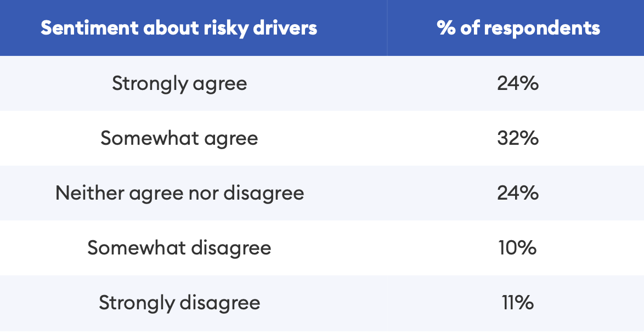Viewport: 644px width, 334px height.
Task: Select the "Strongly agree" row label
Action: coord(179,83)
